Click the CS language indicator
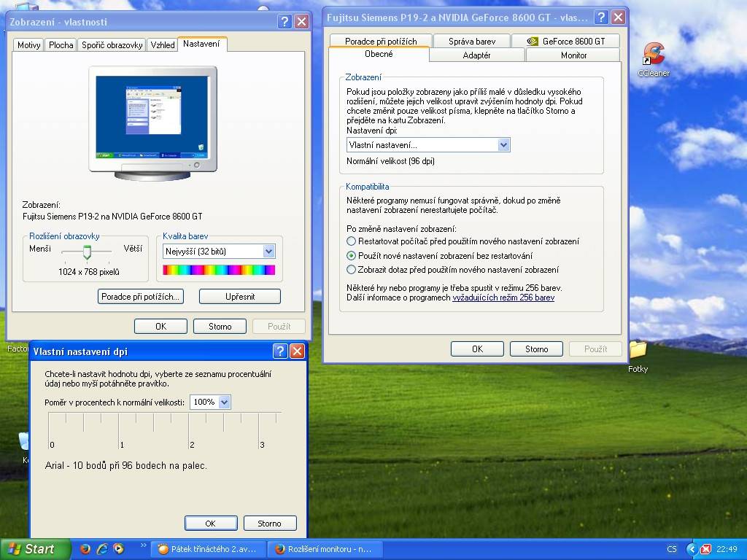 [x=672, y=549]
